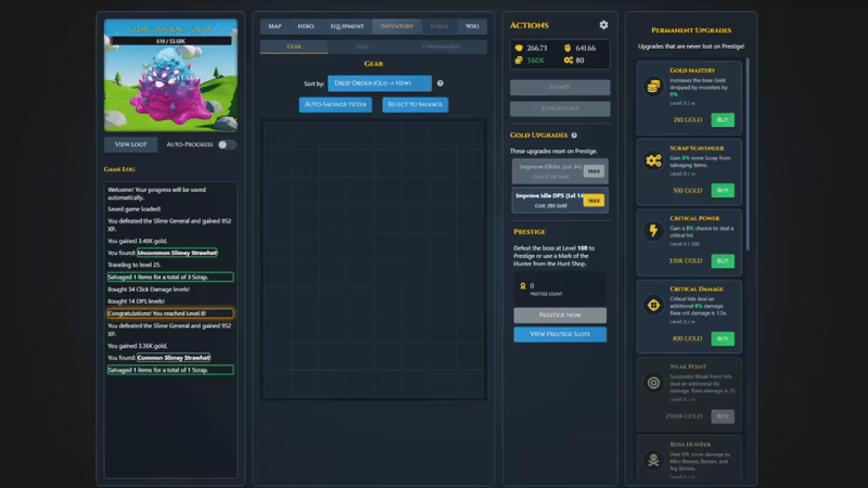
Task: Click "Salvaged 1 items for a total of 3 Scrap"
Action: pyautogui.click(x=171, y=277)
